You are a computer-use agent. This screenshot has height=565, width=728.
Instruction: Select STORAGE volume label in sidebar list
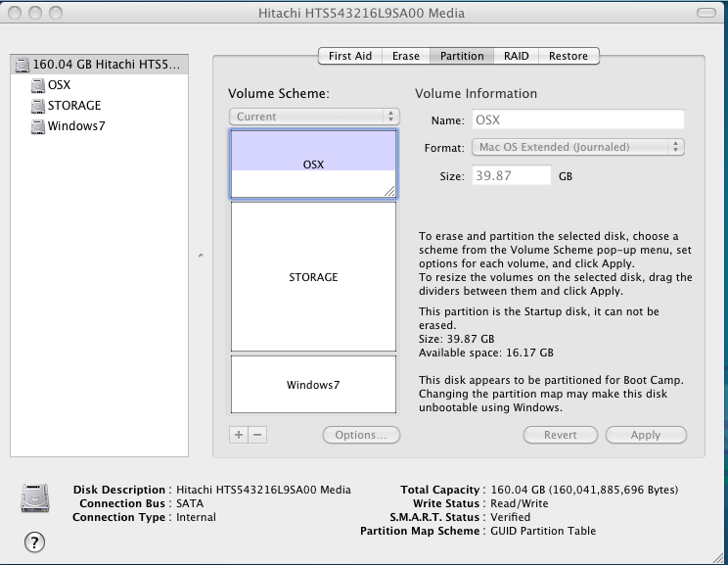tap(74, 106)
